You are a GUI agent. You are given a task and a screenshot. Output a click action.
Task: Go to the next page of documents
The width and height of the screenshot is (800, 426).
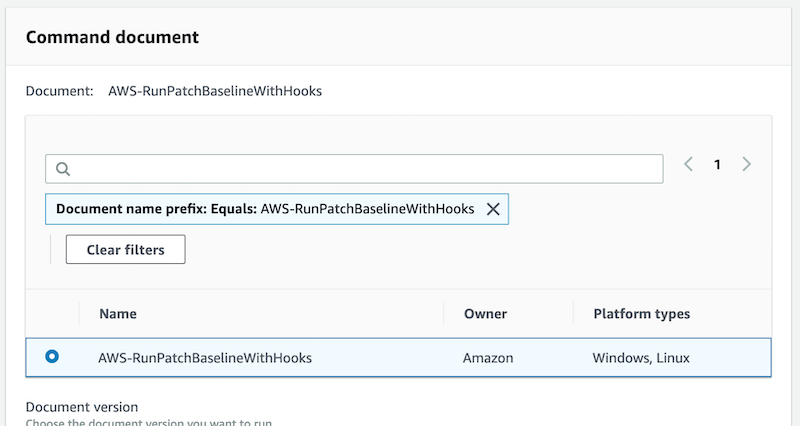(747, 165)
